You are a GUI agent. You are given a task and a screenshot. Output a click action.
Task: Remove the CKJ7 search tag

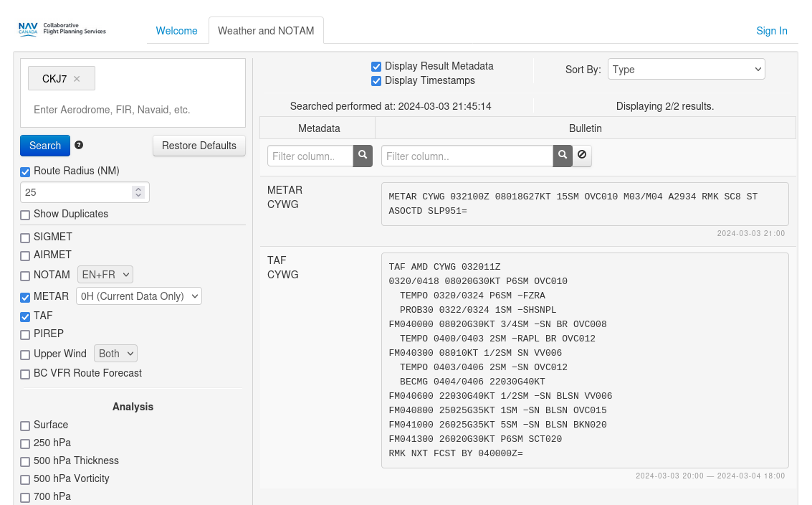[x=77, y=79]
